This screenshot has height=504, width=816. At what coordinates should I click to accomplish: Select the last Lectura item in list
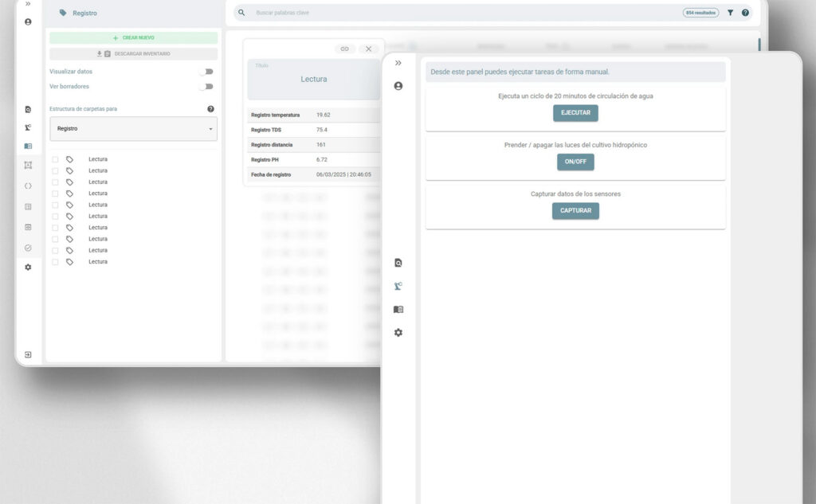coord(98,262)
